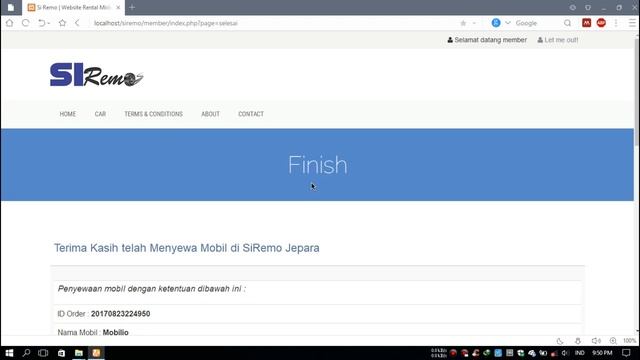
Task: Open the dropdown beside the undo arrow
Action: tap(49, 24)
